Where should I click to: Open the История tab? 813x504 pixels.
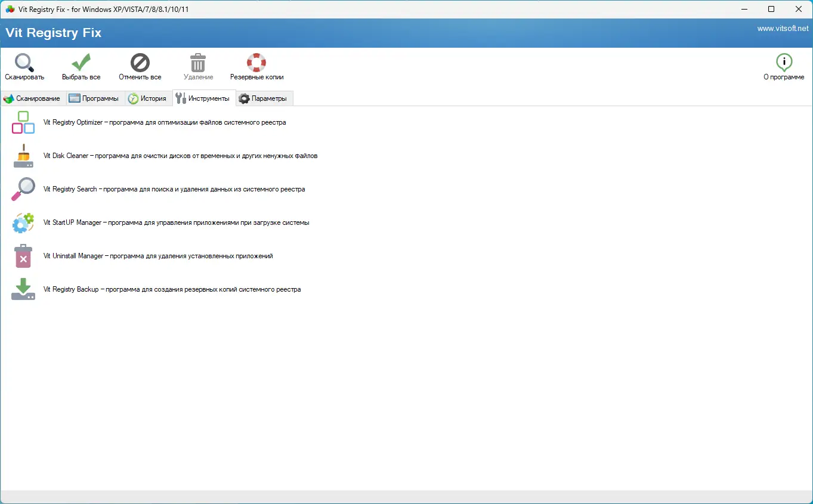point(148,98)
